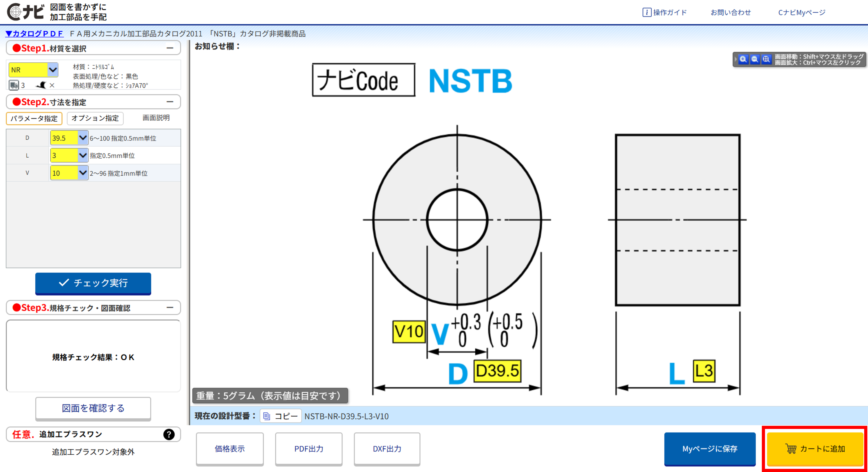The width and height of the screenshot is (868, 472).
Task: Click the 規格チェック結果：OK text
Action: point(93,357)
